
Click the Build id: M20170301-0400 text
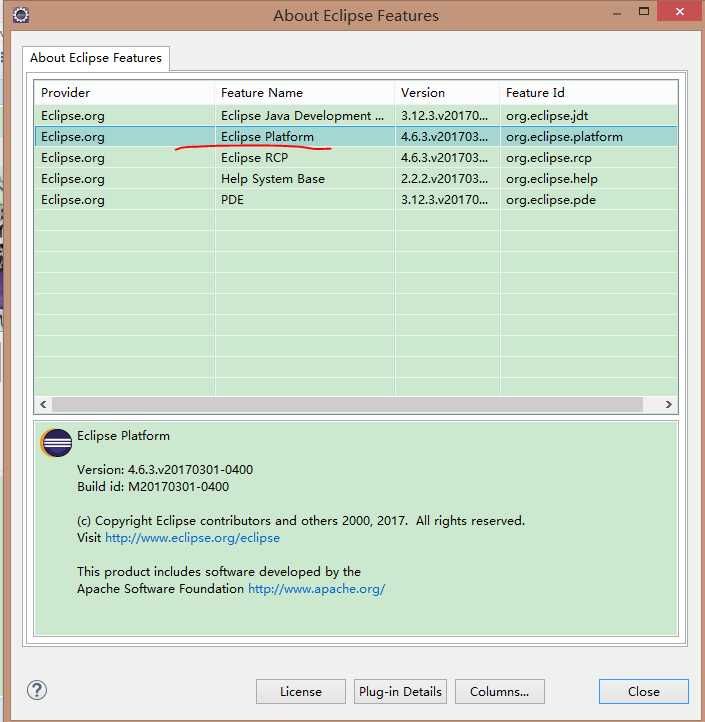(153, 487)
